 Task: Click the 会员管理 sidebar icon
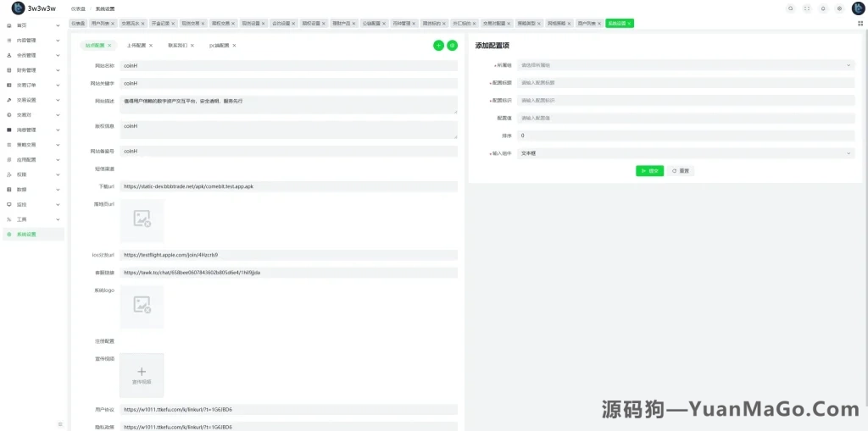pos(8,55)
